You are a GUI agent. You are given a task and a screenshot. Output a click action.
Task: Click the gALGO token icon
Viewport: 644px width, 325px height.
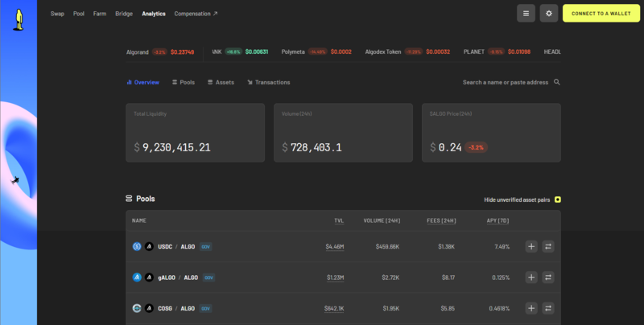click(137, 278)
